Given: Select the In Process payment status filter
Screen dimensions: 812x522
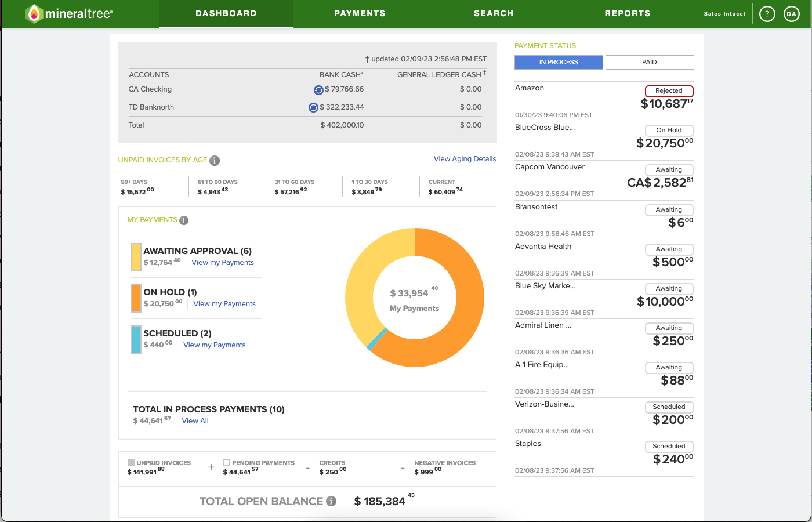Looking at the screenshot, I should click(x=558, y=62).
